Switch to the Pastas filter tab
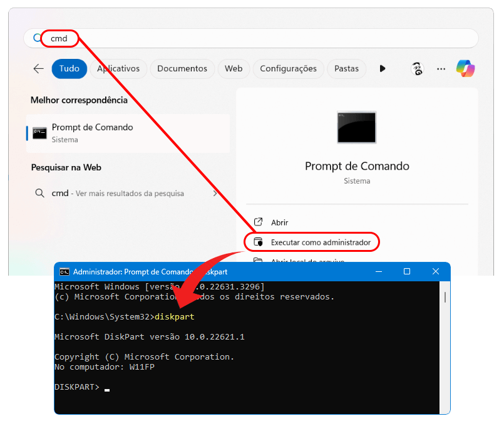Screen dimensions: 504x421 (346, 68)
